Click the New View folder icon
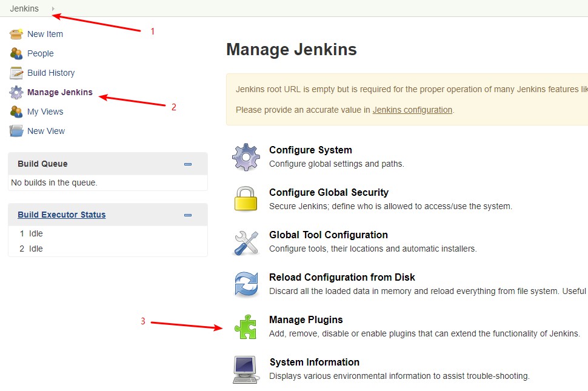The height and width of the screenshot is (391, 588). [x=16, y=131]
